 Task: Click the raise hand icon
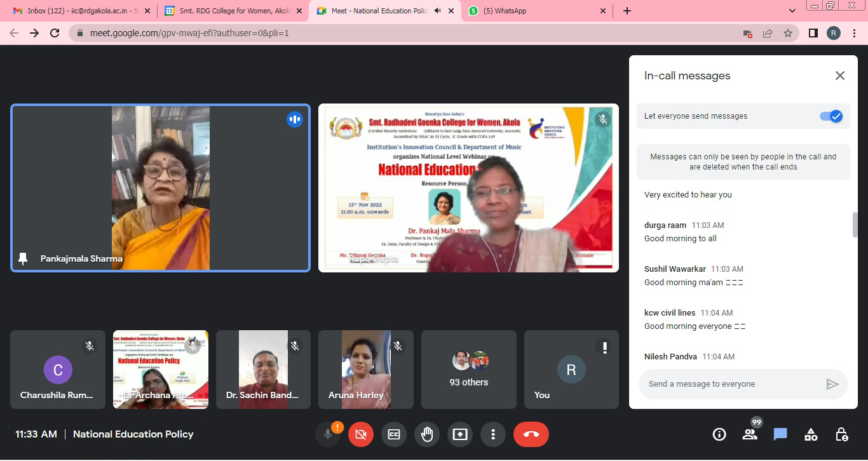click(427, 434)
